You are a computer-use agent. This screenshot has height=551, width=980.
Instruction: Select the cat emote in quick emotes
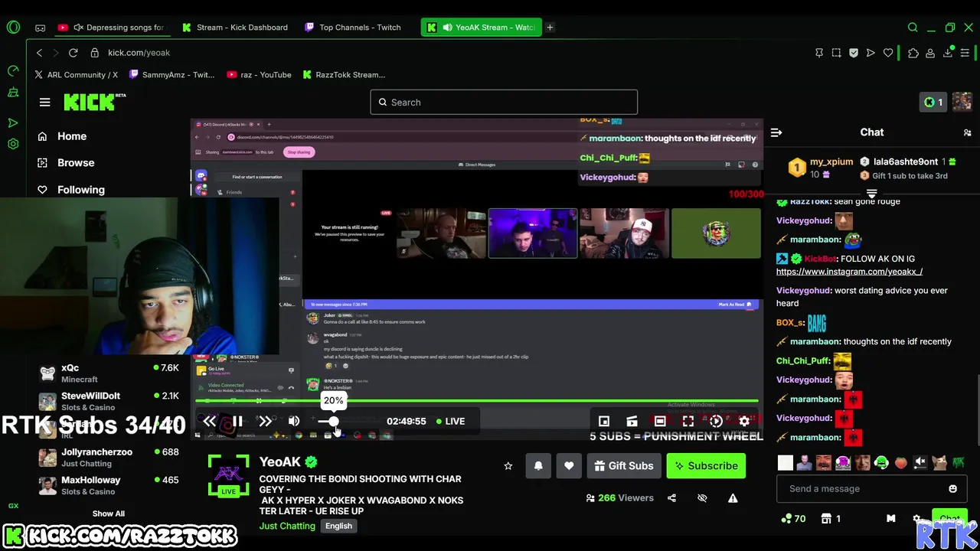pyautogui.click(x=939, y=462)
